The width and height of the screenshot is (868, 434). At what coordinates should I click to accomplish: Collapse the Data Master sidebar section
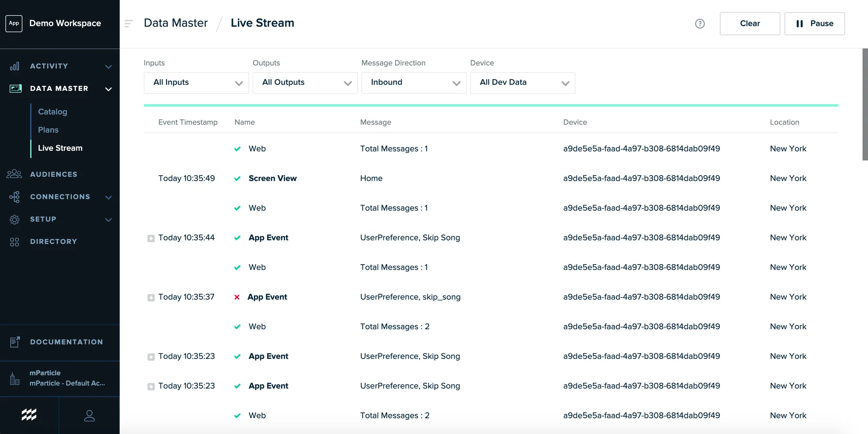click(108, 89)
